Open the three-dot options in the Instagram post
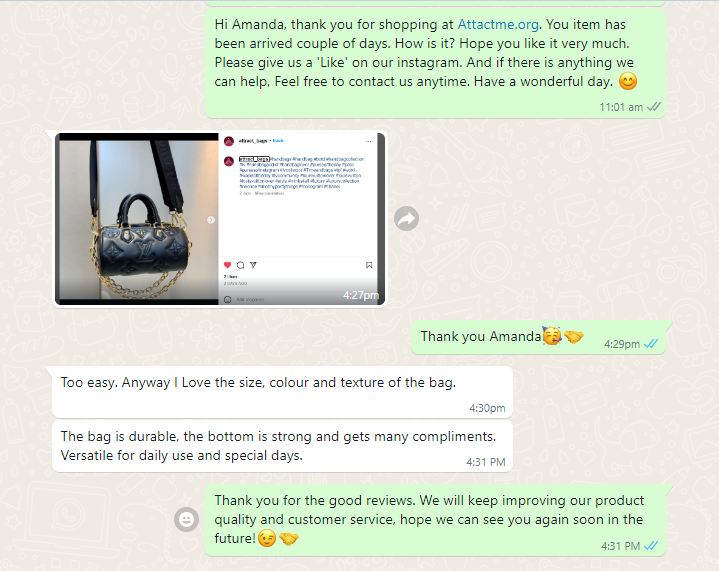 coord(369,141)
